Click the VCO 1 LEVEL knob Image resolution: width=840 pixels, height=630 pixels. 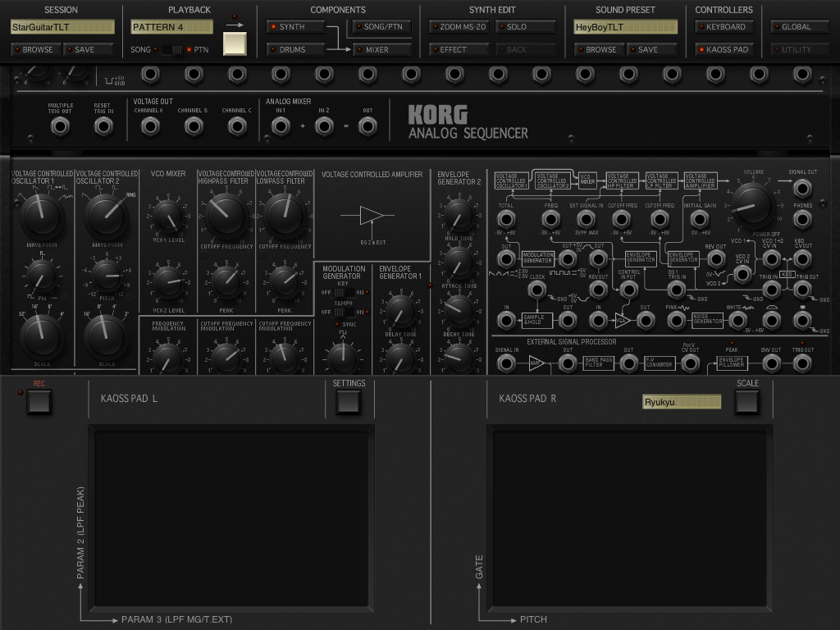click(168, 217)
